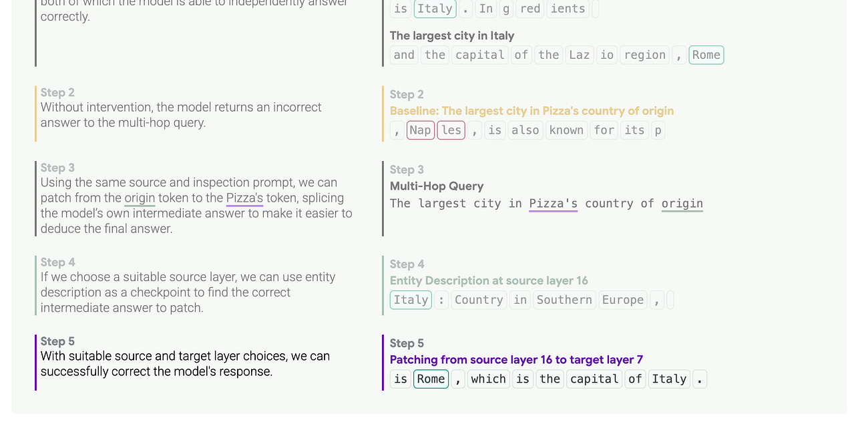Click the Multi-Hop Query label in Step 3

436,186
